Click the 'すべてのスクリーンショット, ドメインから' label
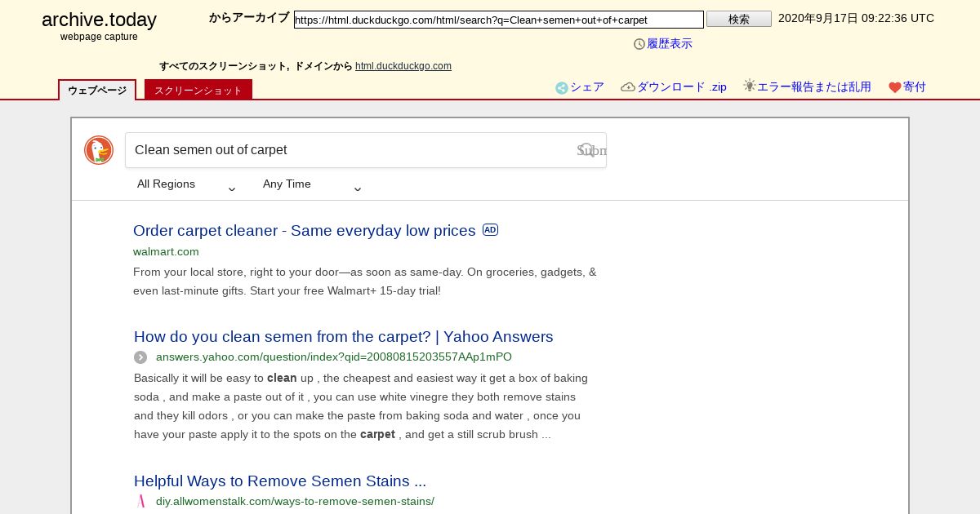 (x=256, y=66)
